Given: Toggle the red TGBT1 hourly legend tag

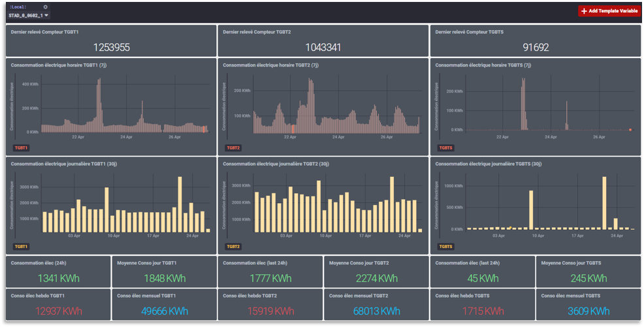Looking at the screenshot, I should 21,148.
